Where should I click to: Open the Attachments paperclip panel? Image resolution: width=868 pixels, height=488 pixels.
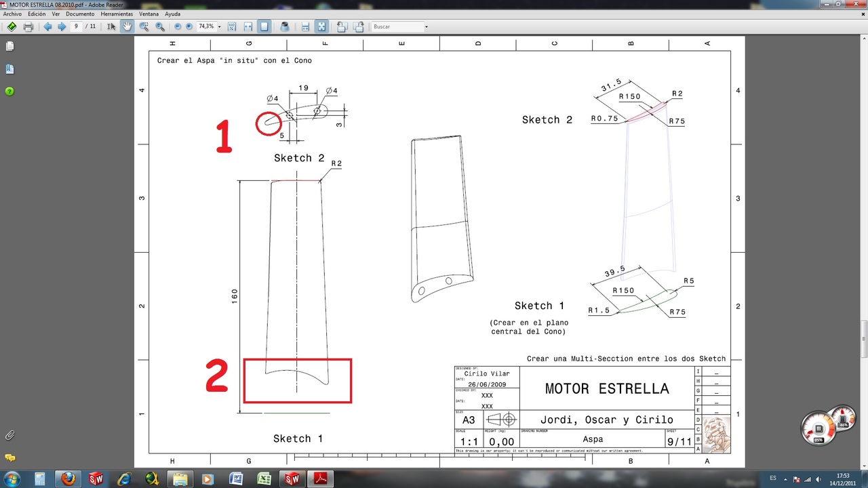(9, 435)
